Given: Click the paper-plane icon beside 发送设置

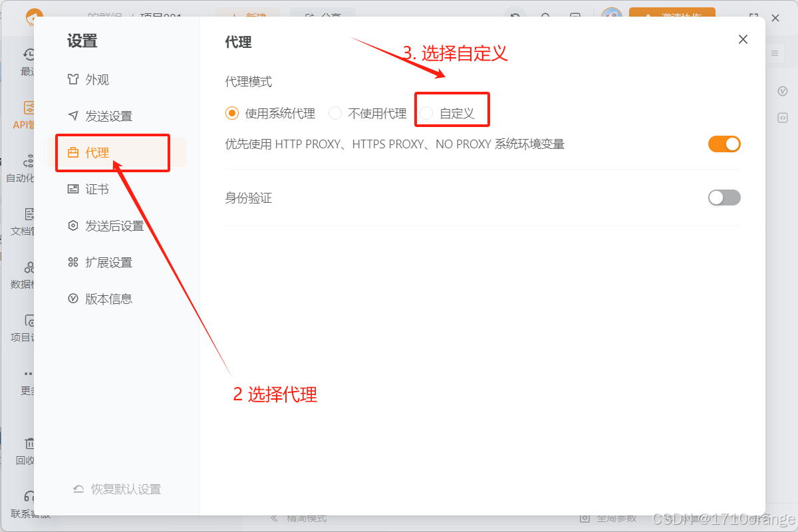Looking at the screenshot, I should pos(73,116).
